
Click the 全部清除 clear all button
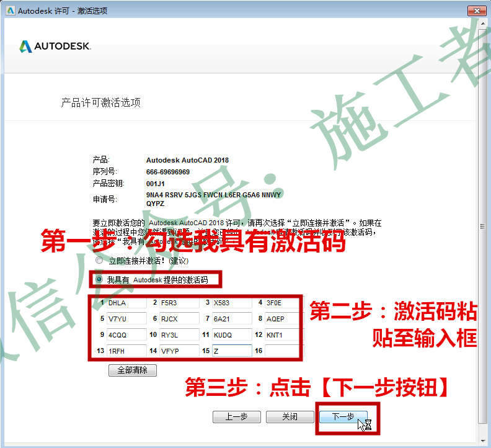pyautogui.click(x=133, y=370)
